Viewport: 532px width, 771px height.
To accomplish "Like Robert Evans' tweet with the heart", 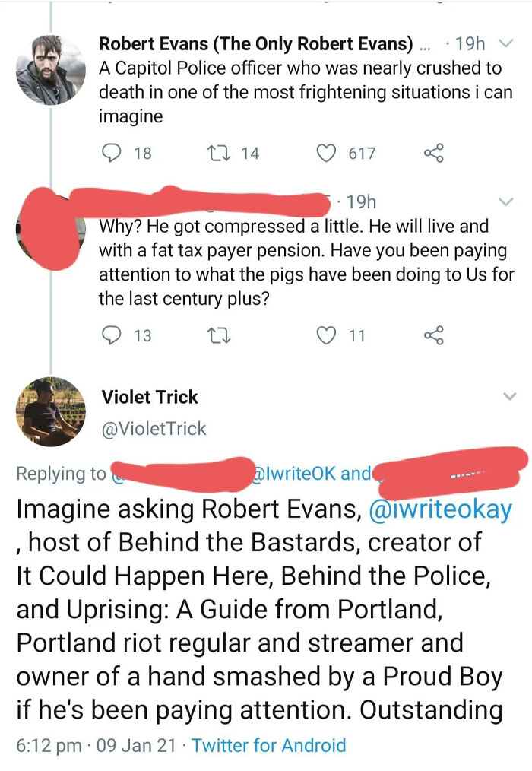I will [327, 153].
